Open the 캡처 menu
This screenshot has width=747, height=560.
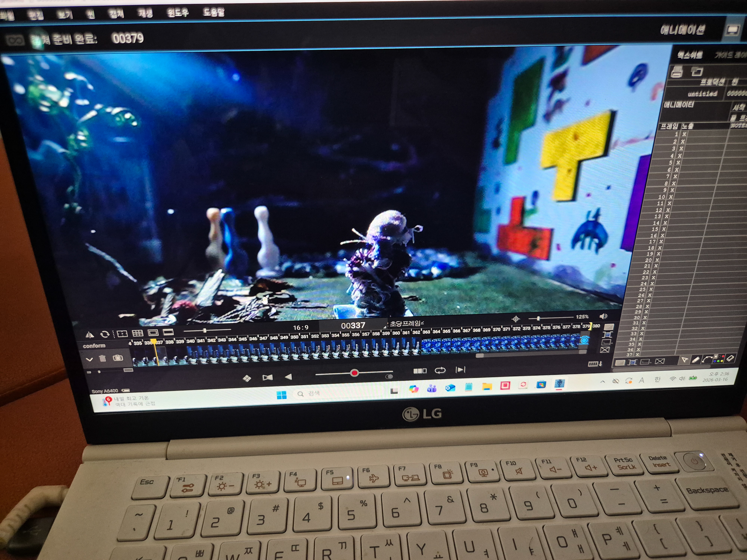coord(116,13)
